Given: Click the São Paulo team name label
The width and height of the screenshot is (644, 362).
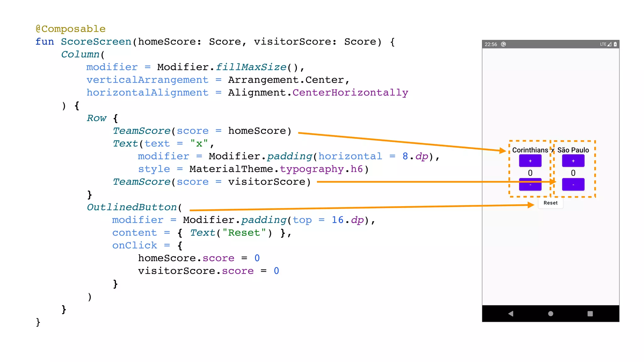Looking at the screenshot, I should click(573, 150).
